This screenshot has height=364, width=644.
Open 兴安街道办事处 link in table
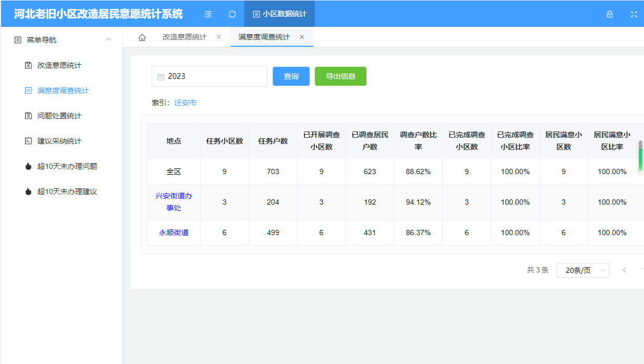click(x=174, y=202)
